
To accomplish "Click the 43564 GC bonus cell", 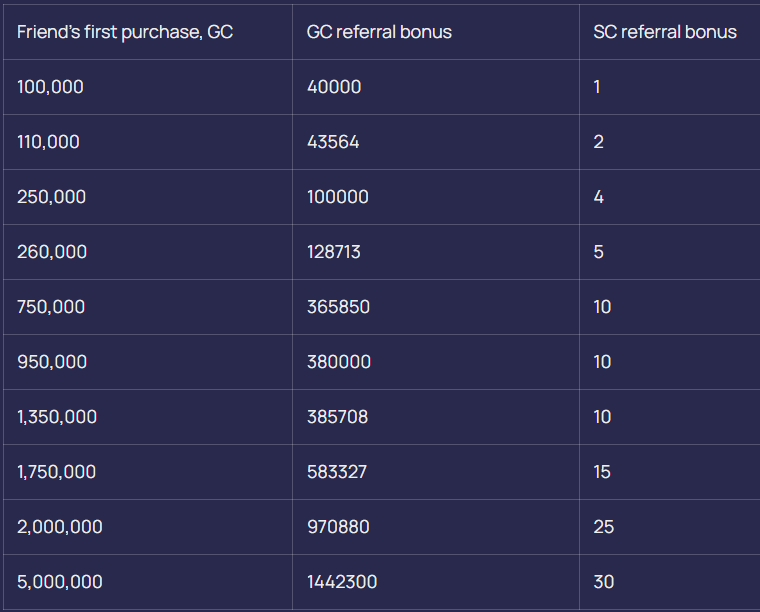I will [x=333, y=142].
